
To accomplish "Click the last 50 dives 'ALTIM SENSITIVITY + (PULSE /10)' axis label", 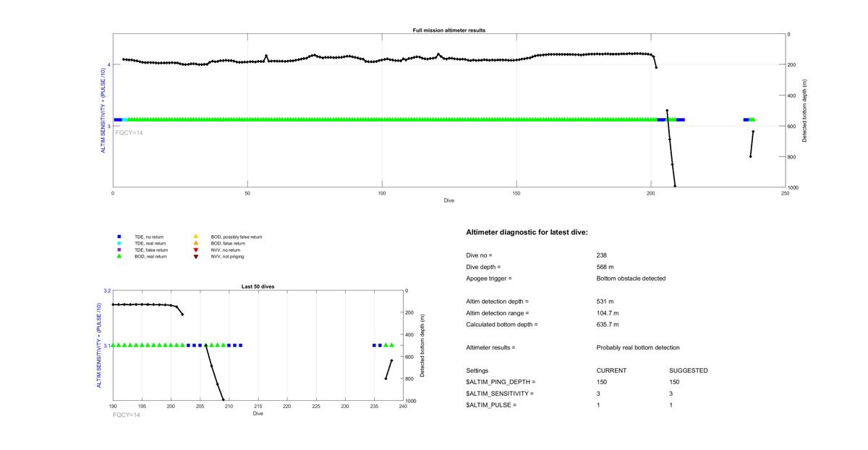I will (x=101, y=346).
